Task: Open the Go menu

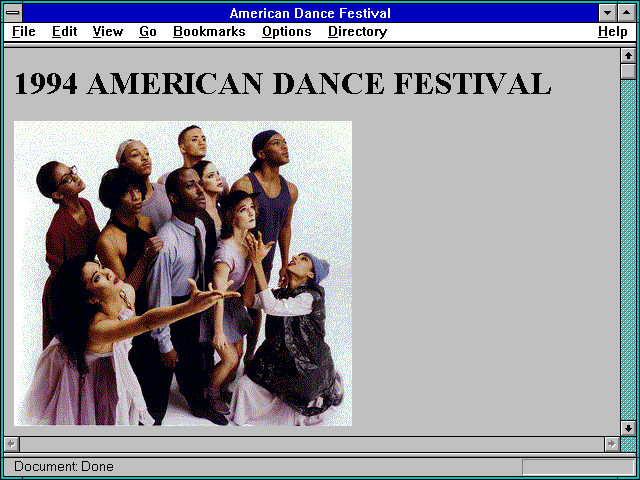Action: (x=148, y=32)
